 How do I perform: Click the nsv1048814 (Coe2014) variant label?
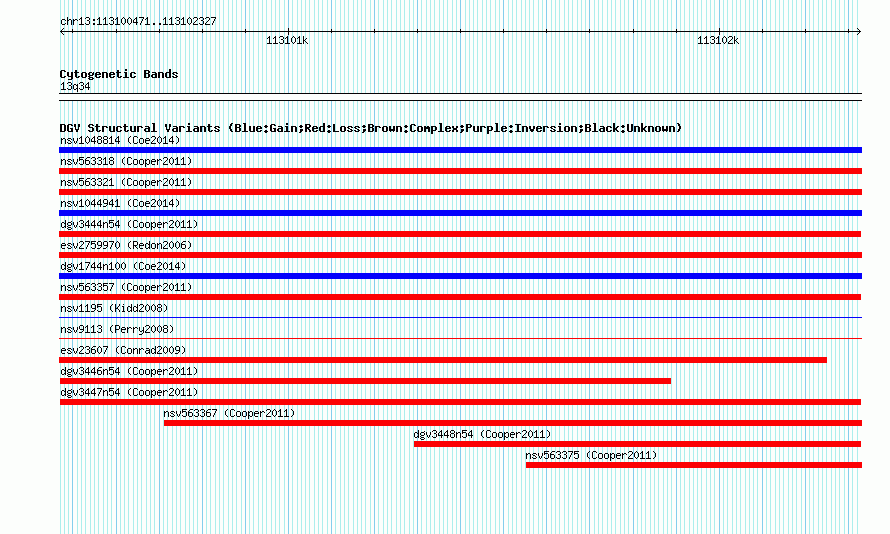[120, 140]
